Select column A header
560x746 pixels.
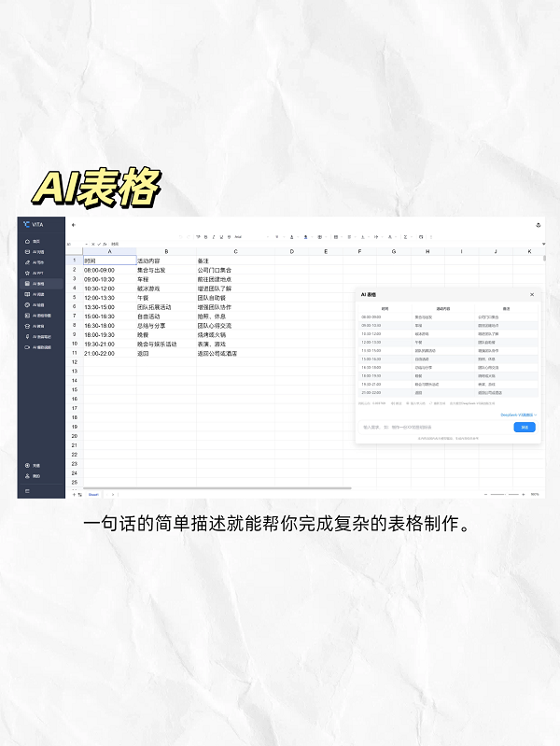110,251
